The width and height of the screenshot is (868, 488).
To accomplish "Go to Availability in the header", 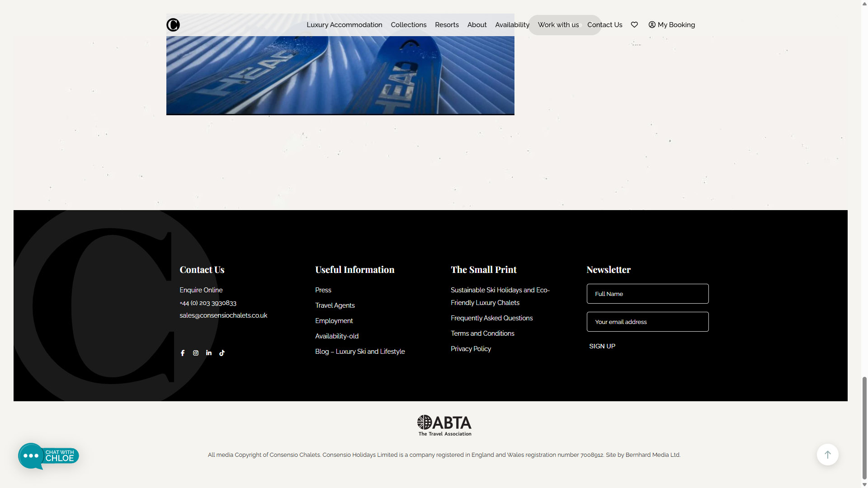I will pos(512,25).
